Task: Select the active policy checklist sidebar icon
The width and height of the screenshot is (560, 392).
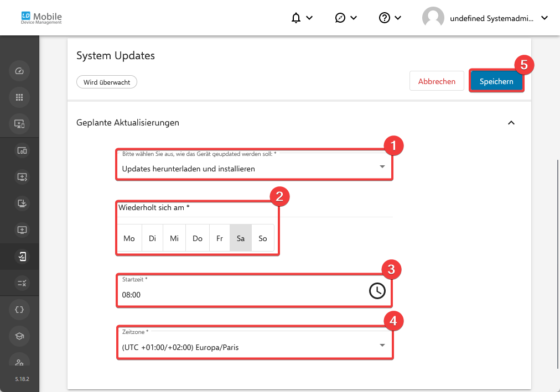Action: coord(22,257)
